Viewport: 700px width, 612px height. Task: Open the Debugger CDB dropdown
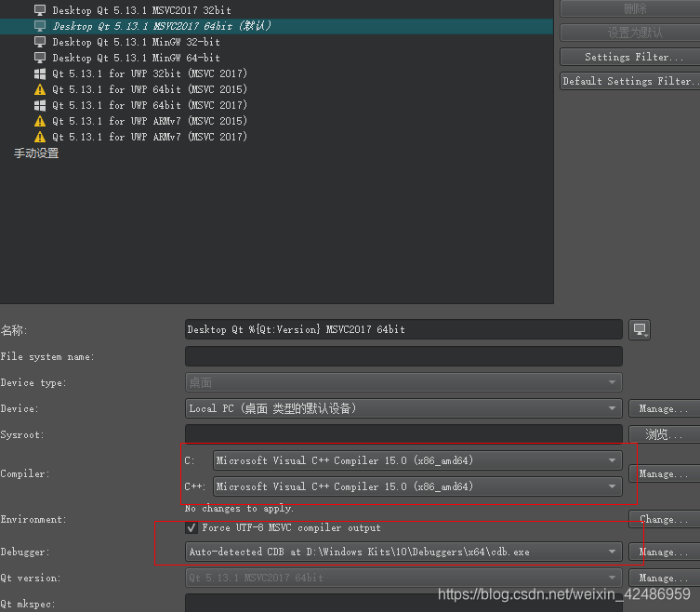[403, 552]
